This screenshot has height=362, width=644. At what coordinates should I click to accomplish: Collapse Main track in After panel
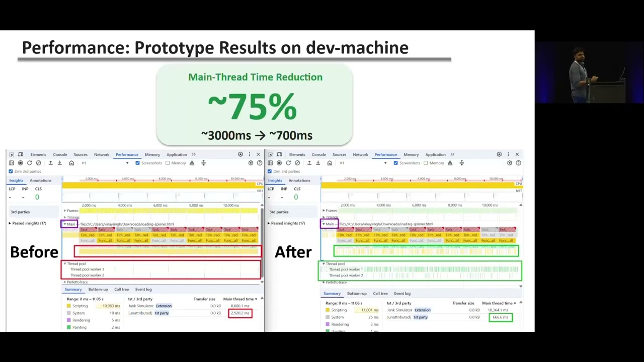coord(324,224)
